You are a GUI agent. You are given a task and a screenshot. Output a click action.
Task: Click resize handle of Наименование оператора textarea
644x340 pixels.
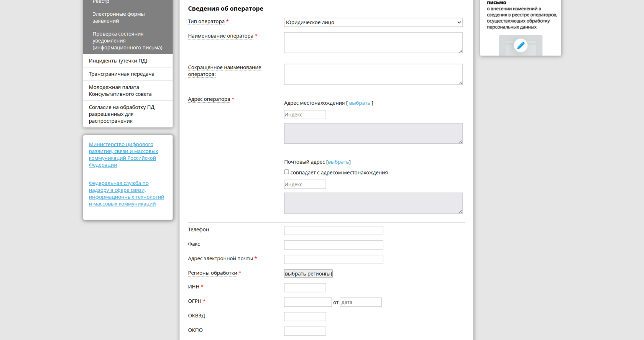pos(460,51)
